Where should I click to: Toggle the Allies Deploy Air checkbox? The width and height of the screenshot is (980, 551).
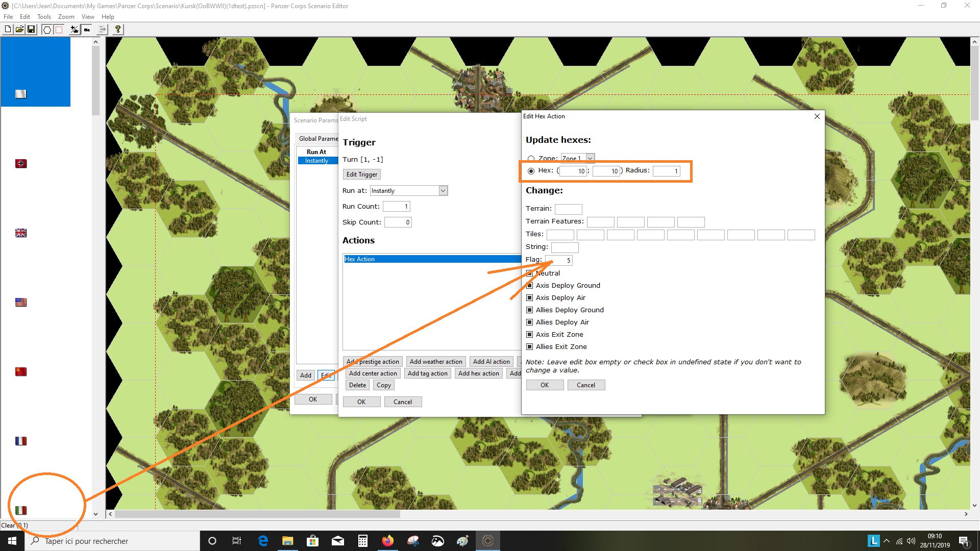point(529,322)
